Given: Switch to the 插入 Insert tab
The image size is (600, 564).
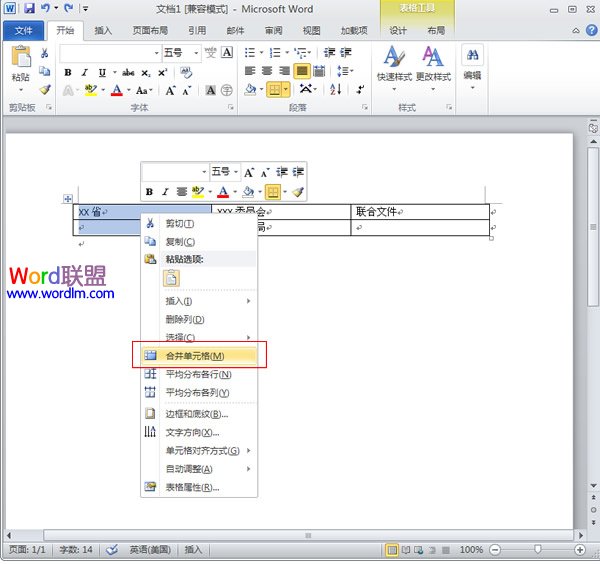Looking at the screenshot, I should click(x=103, y=31).
